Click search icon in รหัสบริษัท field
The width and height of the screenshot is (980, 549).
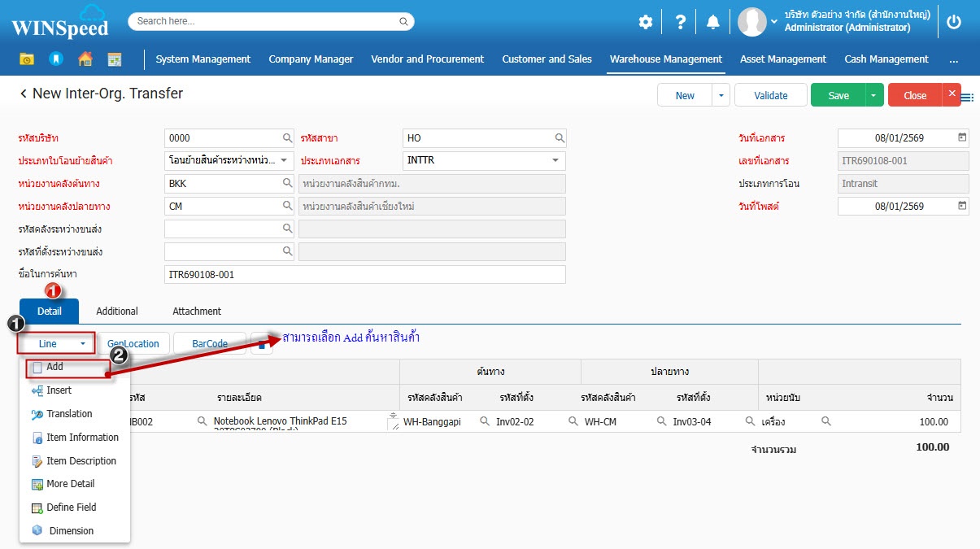click(287, 138)
